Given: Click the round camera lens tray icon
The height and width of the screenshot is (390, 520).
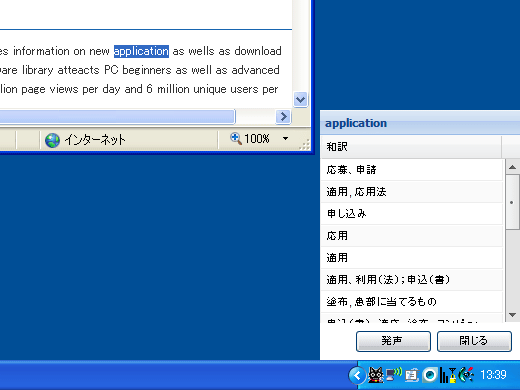Looking at the screenshot, I should click(x=430, y=375).
